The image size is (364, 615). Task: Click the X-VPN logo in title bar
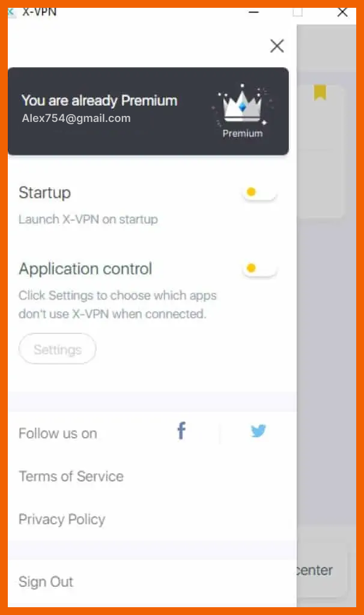(11, 12)
